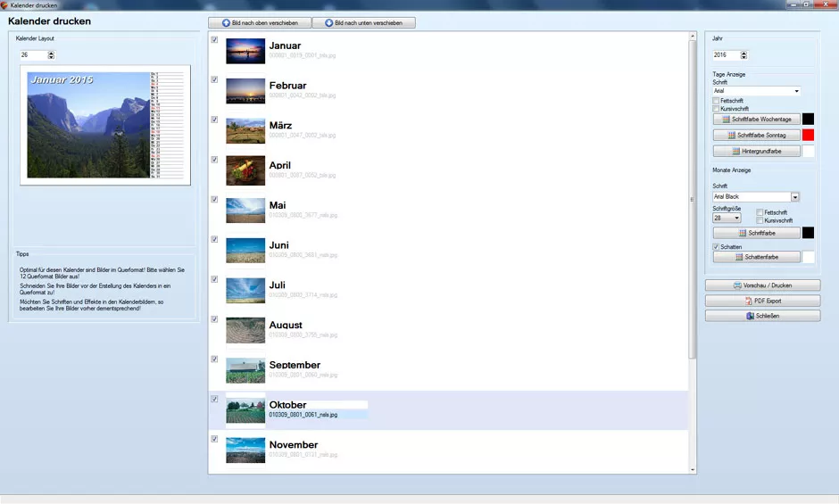This screenshot has height=504, width=839.
Task: Choose a Hintergrundfarbe via its button
Action: pos(756,152)
